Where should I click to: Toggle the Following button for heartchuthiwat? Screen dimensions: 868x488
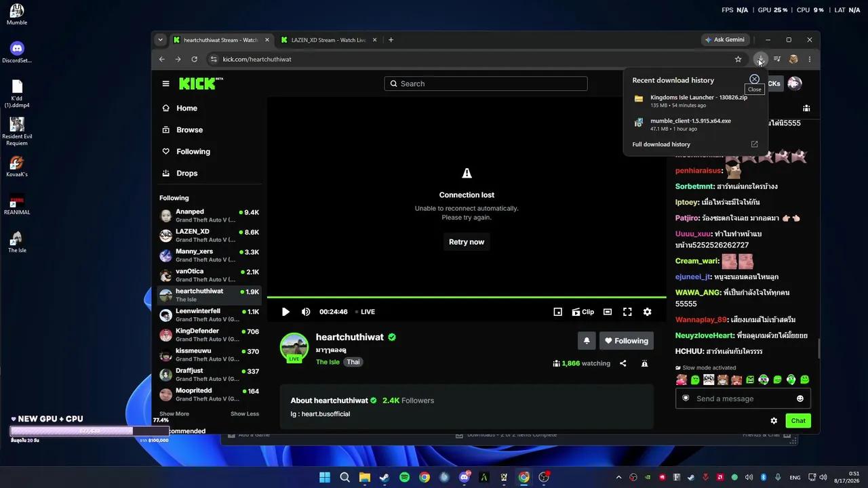click(627, 341)
